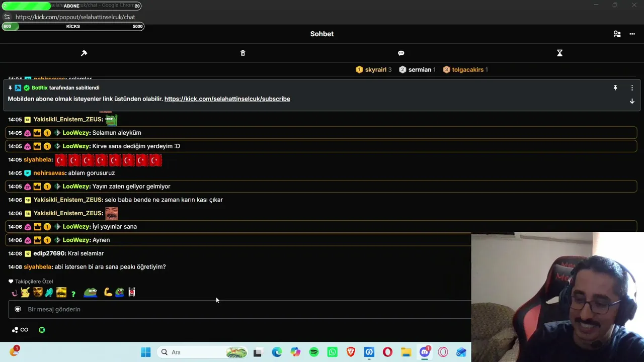
Task: Choose the red and white robot emote
Action: 132,292
